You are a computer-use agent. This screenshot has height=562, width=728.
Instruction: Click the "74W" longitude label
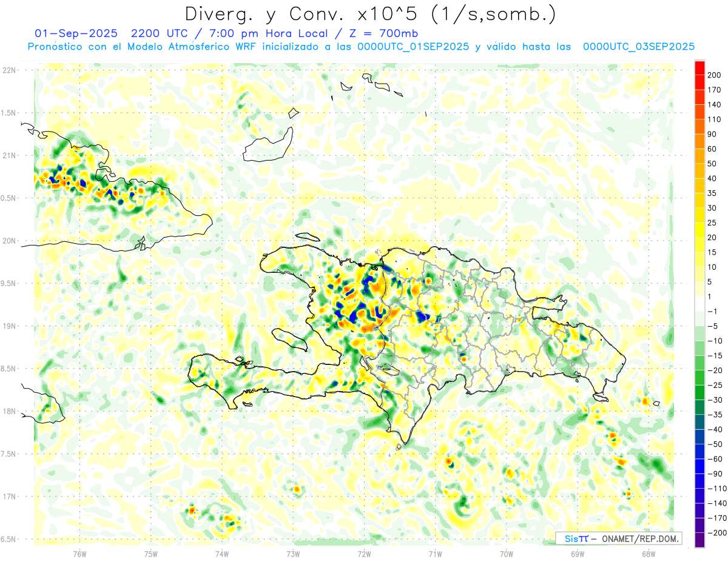pyautogui.click(x=222, y=554)
